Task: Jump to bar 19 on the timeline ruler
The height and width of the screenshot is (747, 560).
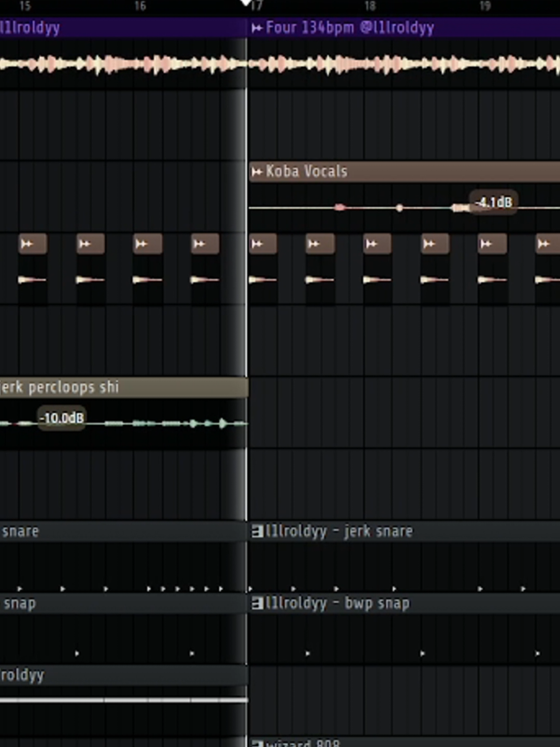Action: coord(485,6)
